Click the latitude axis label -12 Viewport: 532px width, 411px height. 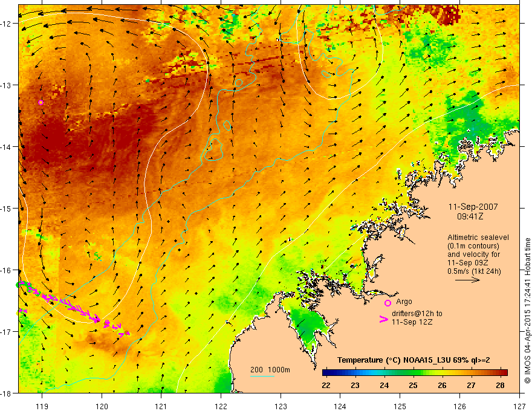click(x=7, y=24)
